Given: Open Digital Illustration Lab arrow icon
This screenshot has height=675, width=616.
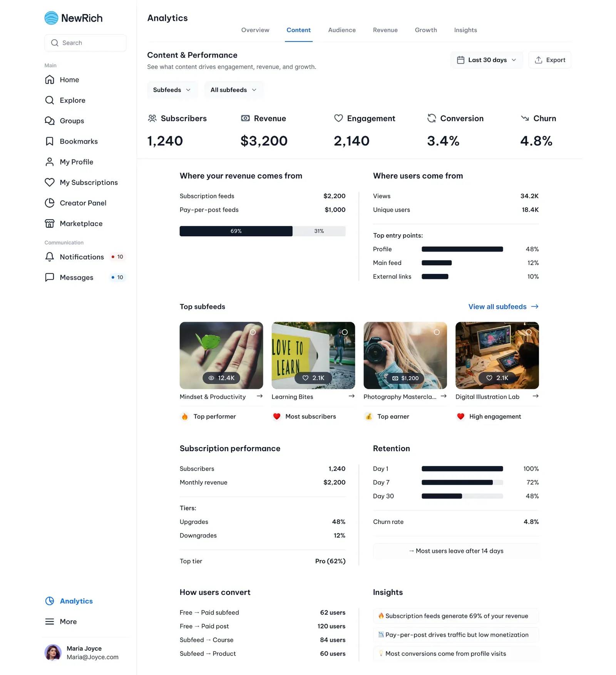Looking at the screenshot, I should 536,396.
